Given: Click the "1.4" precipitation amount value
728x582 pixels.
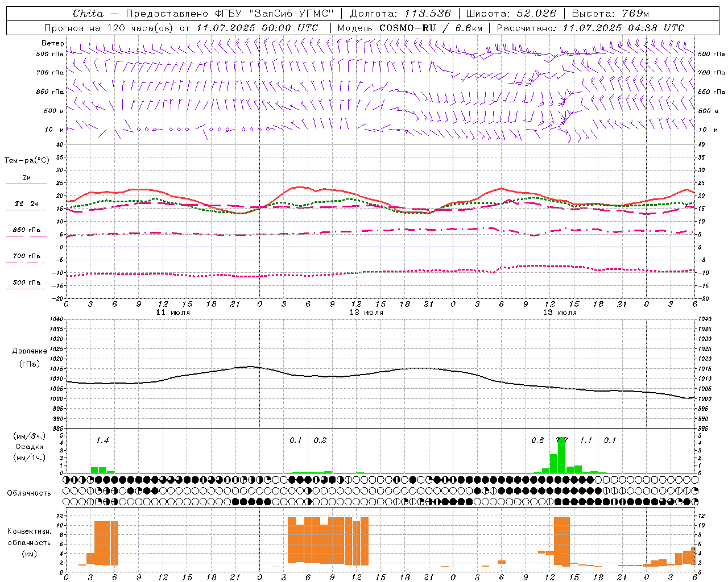Looking at the screenshot, I should coord(102,440).
